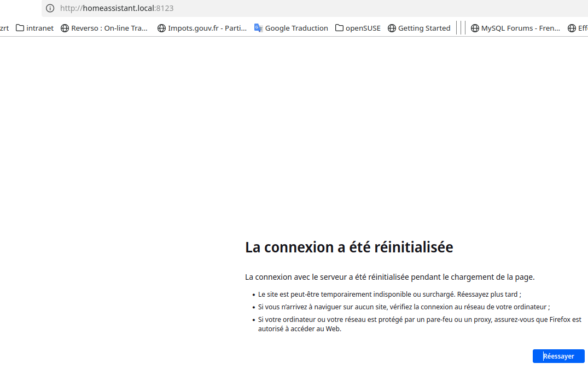Expand the openSUSE bookmarks folder

pos(363,28)
